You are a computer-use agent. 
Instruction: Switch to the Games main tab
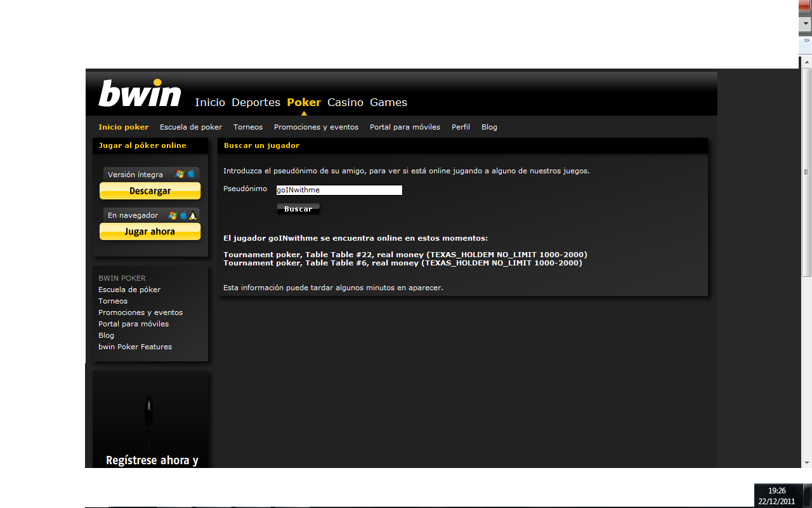pyautogui.click(x=388, y=102)
